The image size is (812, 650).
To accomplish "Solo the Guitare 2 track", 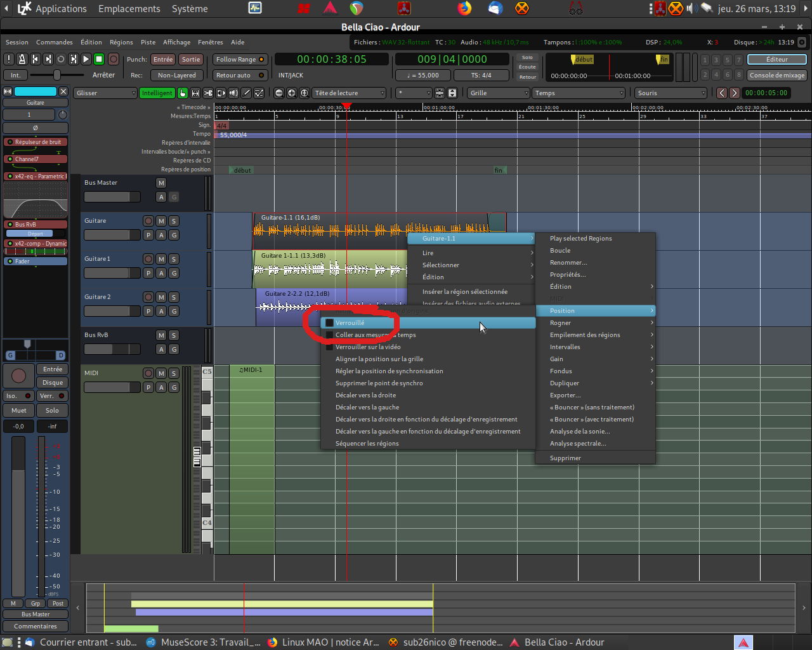I will pos(174,297).
